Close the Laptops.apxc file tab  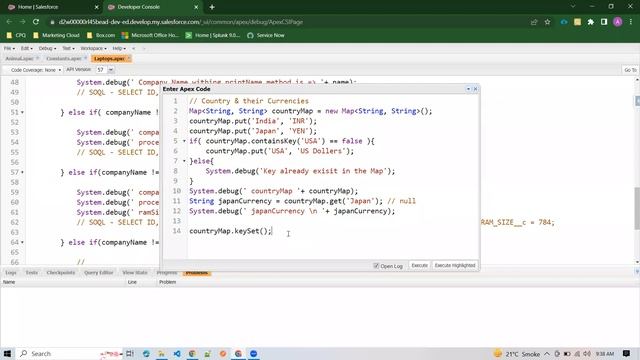click(x=129, y=59)
